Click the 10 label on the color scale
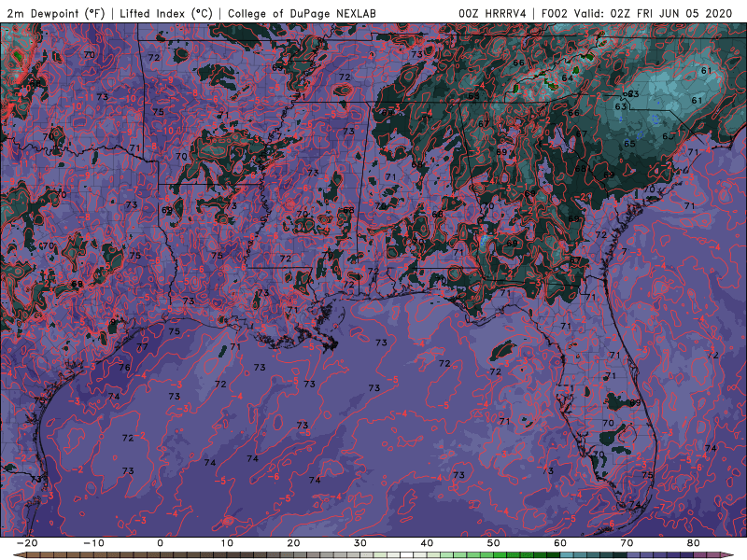747x560 pixels. 227,543
